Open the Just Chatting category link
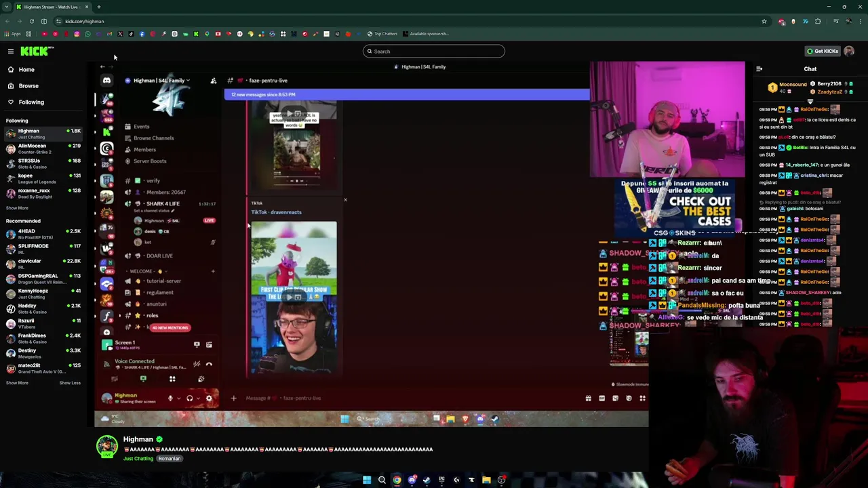Viewport: 868px width, 488px height. [138, 459]
